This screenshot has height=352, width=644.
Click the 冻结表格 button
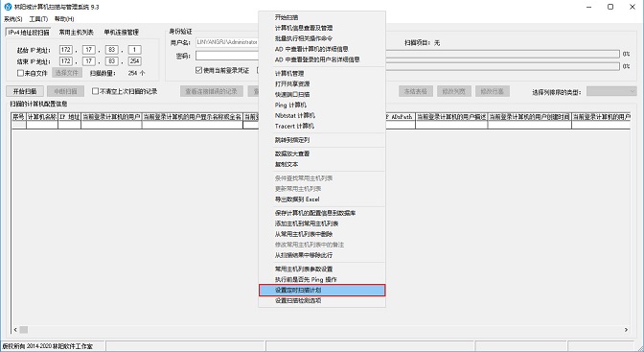[x=416, y=91]
